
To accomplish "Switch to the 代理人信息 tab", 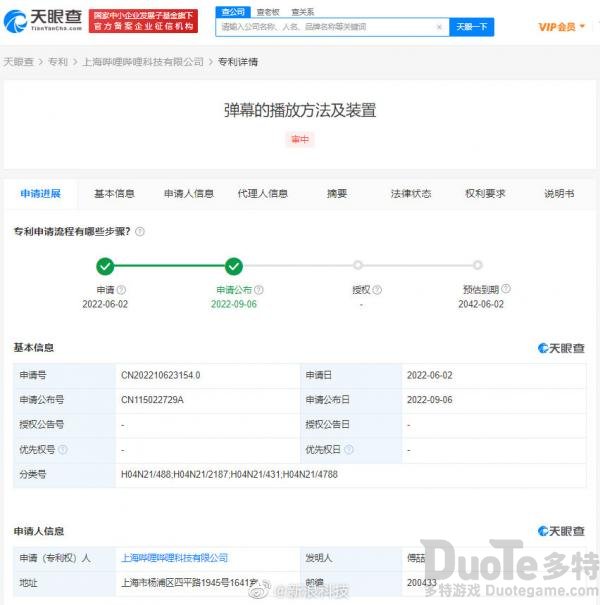I will tap(263, 194).
